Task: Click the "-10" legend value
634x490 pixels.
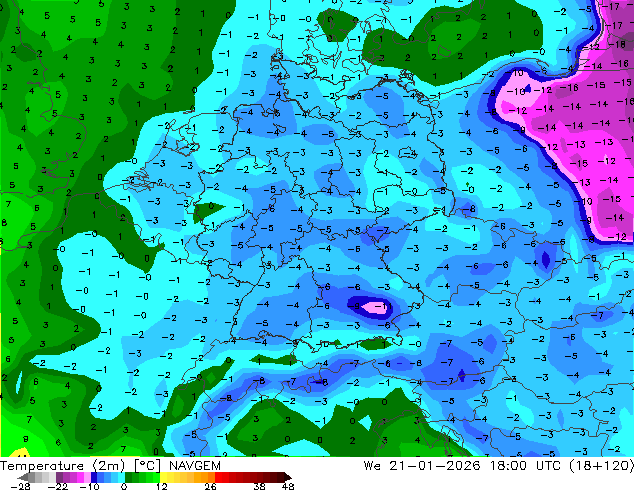Action: tap(90, 486)
